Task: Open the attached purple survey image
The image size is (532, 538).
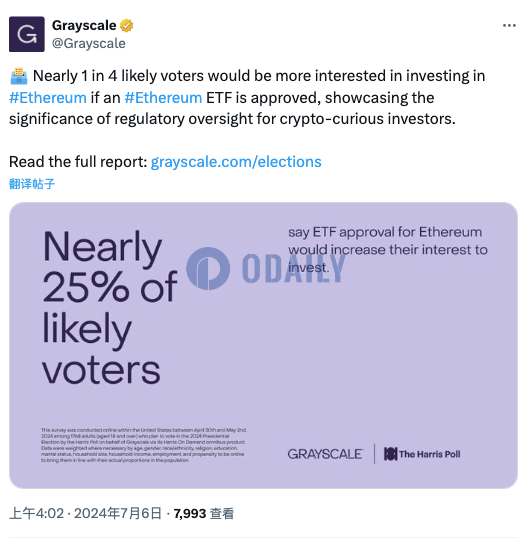Action: click(x=263, y=345)
